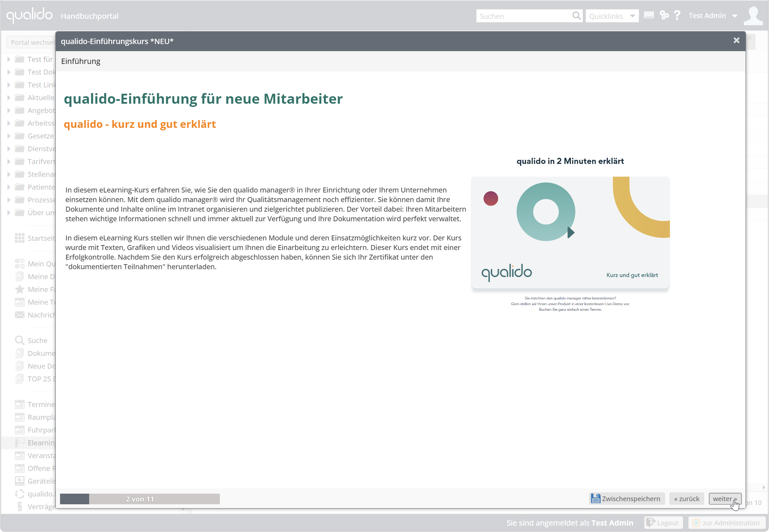Open the Quicklinks dropdown

click(x=612, y=16)
